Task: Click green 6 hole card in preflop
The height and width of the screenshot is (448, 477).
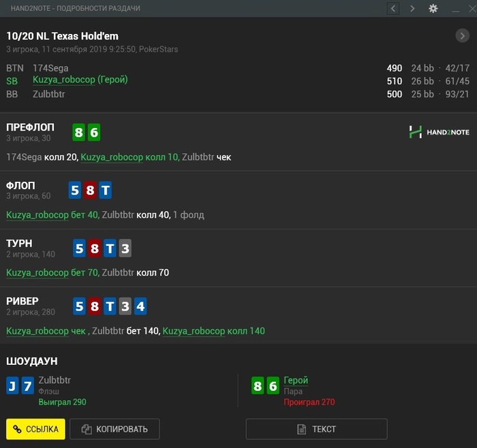Action: [94, 132]
